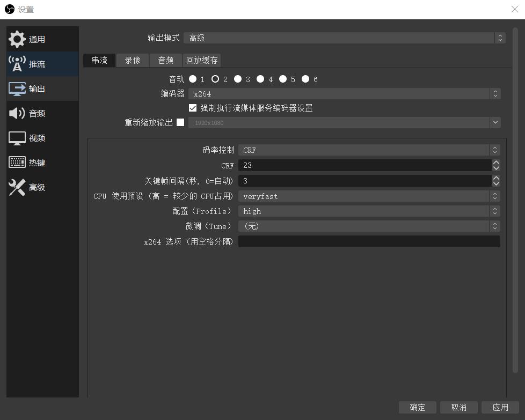Viewport: 525px width, 420px height.
Task: Click the x264 选项 text field
Action: tap(369, 241)
